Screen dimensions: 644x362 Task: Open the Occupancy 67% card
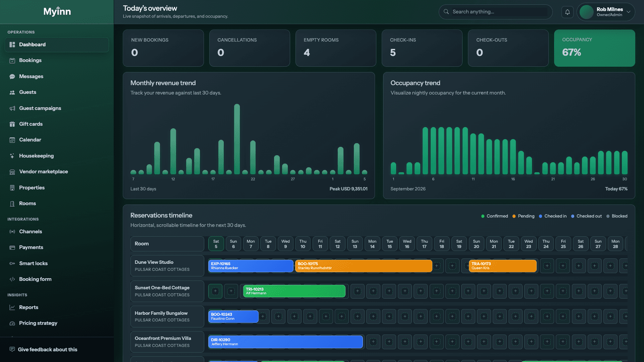(x=594, y=48)
